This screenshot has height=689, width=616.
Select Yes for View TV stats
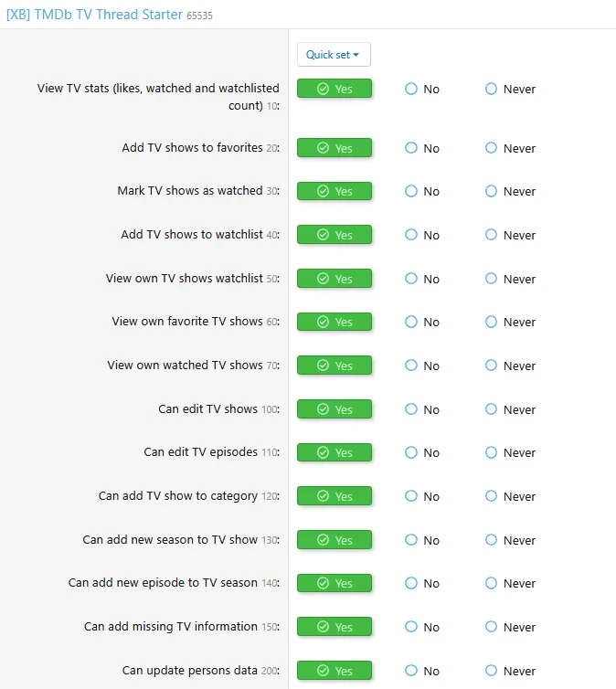335,89
